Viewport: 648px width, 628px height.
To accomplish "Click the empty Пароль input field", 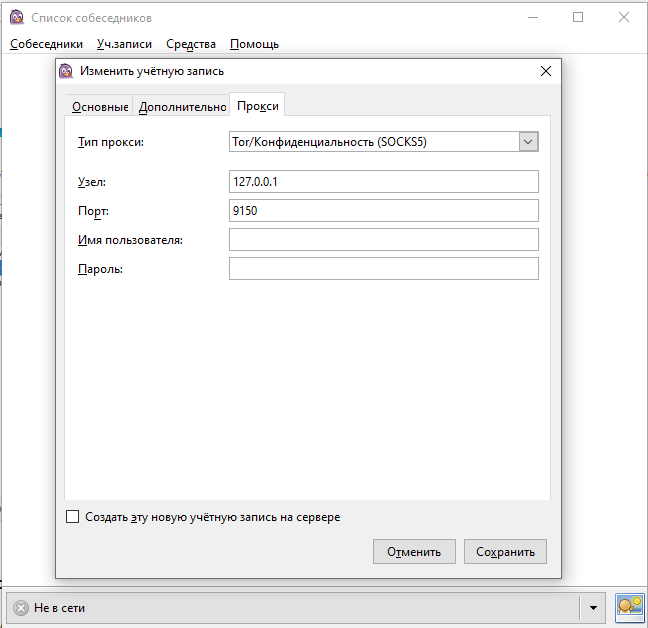I will [x=383, y=269].
